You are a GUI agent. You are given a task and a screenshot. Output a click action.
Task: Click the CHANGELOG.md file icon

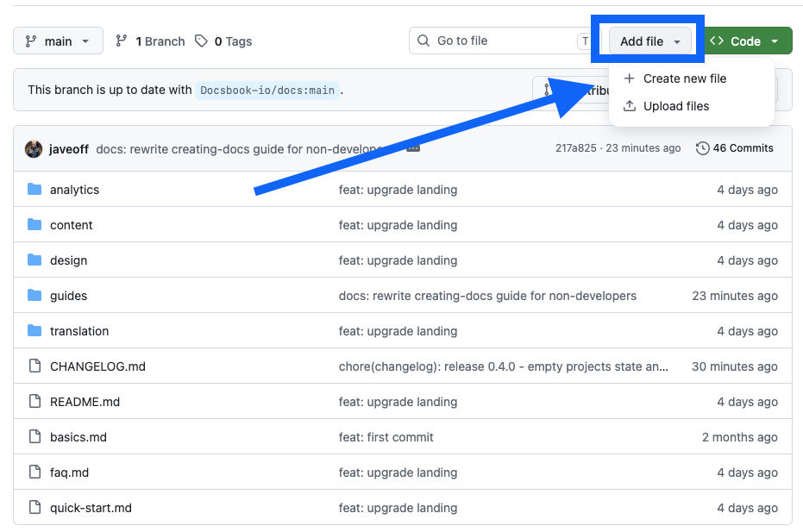click(x=35, y=366)
